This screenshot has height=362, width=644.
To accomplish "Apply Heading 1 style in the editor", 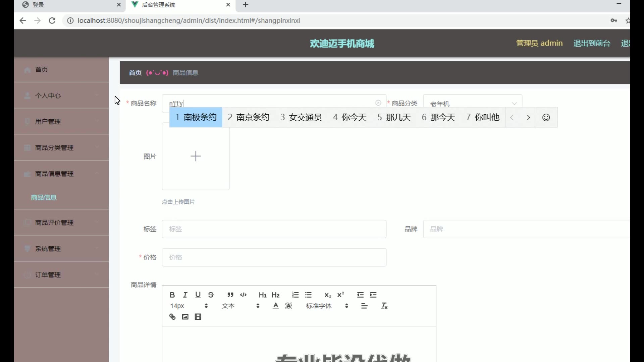I will 262,295.
